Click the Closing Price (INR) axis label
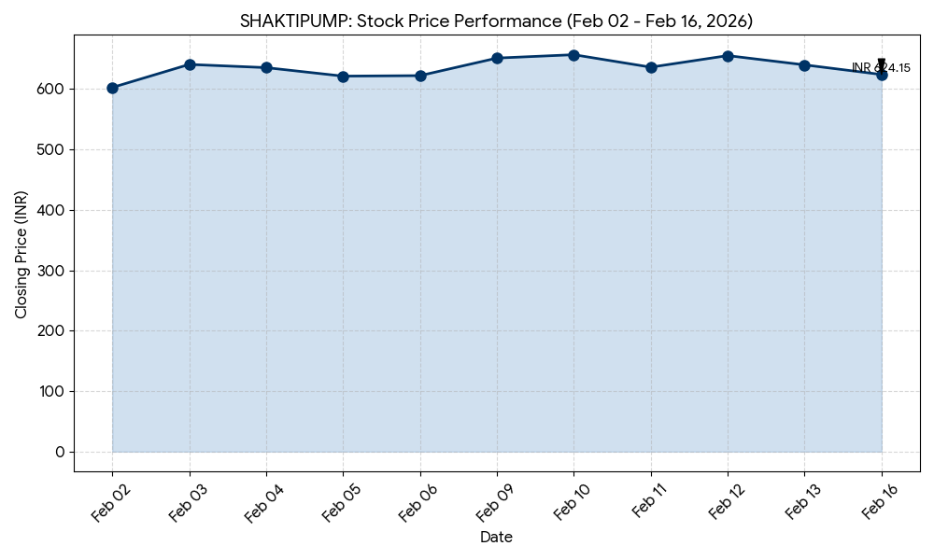This screenshot has height=560, width=934. [x=21, y=255]
